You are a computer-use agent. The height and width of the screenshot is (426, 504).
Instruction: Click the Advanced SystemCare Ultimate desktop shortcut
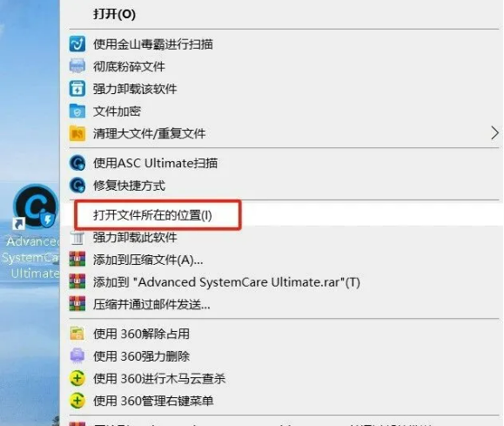(31, 232)
